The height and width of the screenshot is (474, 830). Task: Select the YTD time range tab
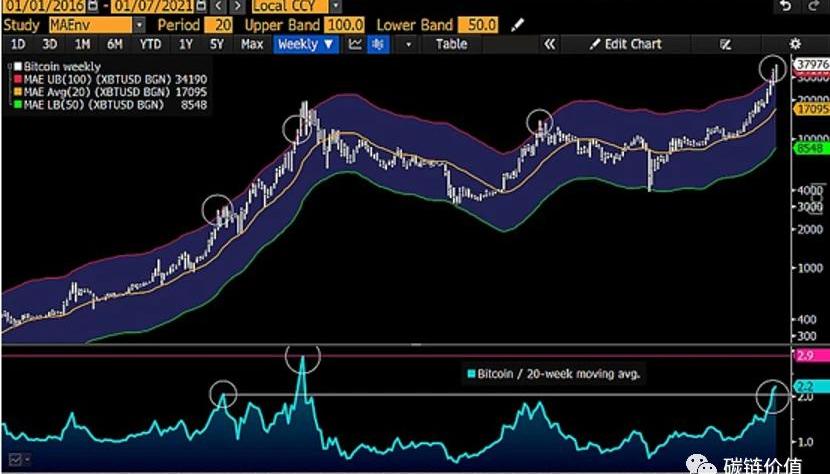[150, 44]
